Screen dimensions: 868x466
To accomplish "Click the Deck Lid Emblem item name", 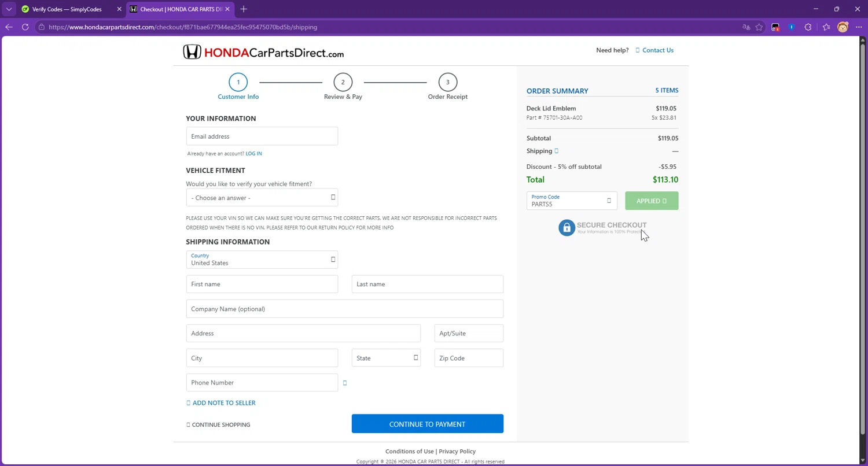I will (551, 109).
